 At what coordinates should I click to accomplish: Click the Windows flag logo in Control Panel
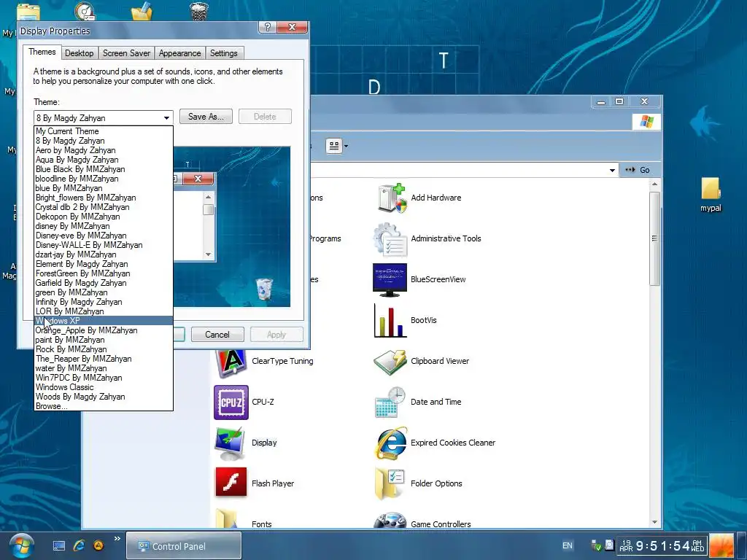pyautogui.click(x=646, y=122)
